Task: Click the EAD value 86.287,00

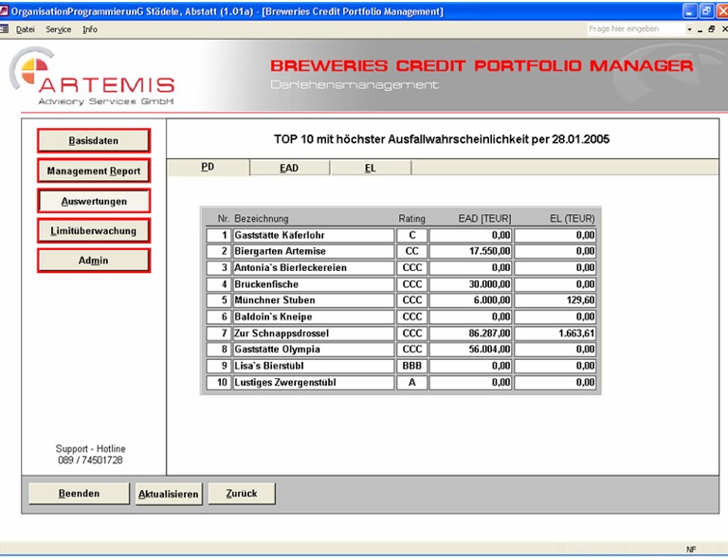Action: click(x=470, y=334)
